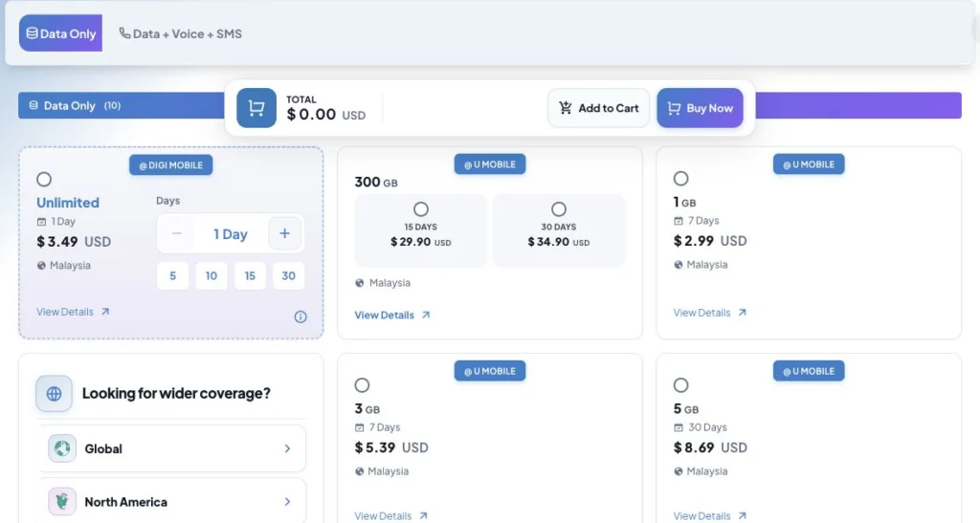Click the Looking for wider coverage heading
This screenshot has height=523, width=980.
(x=176, y=393)
